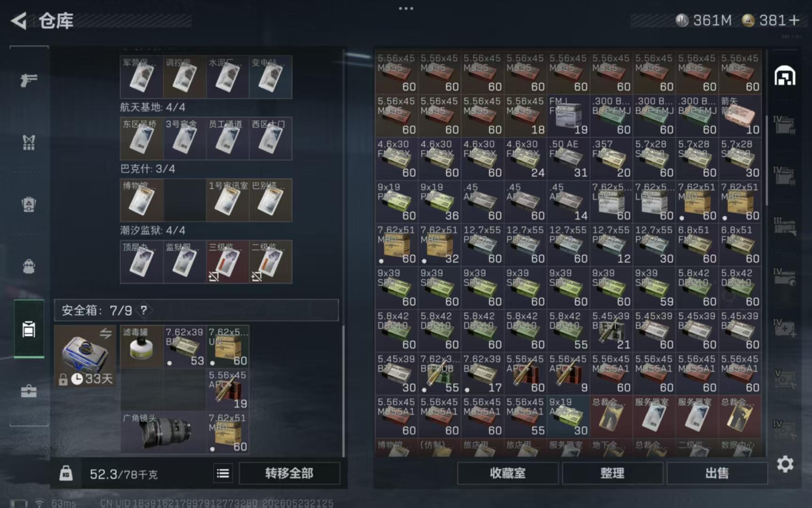Select the .357 FMJ stack of 20
Viewport: 812px width, 508px height.
[611, 159]
